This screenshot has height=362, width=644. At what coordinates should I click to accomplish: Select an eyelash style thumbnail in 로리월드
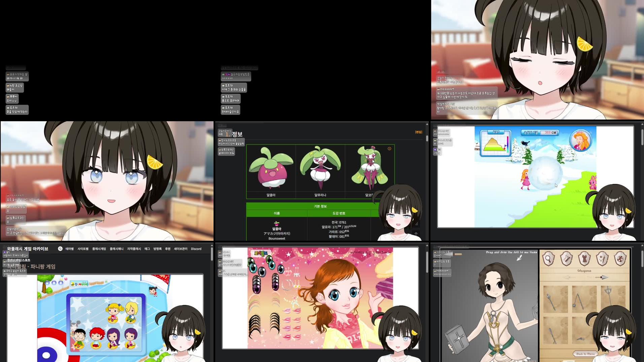(255, 321)
